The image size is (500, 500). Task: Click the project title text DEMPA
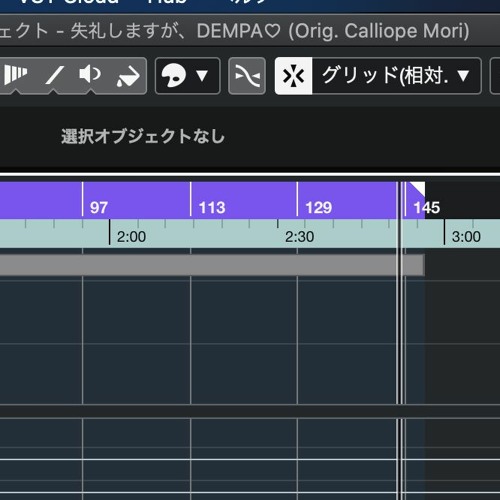tap(239, 31)
